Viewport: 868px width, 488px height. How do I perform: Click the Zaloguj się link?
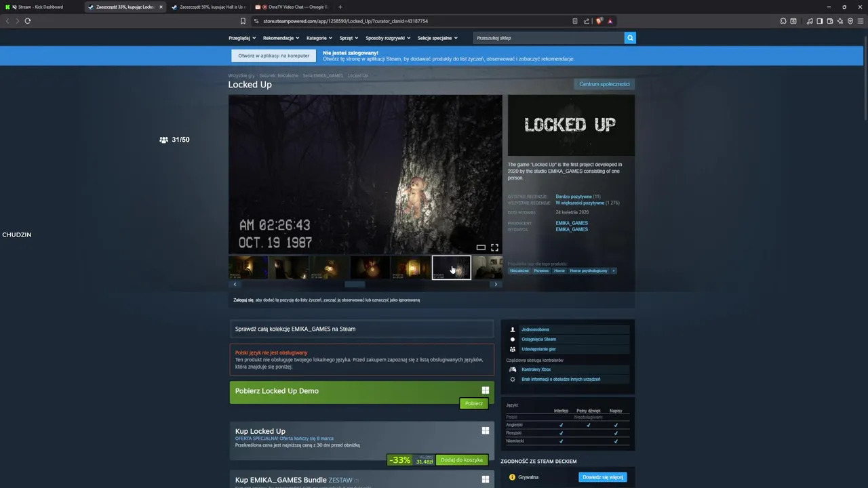coord(243,300)
